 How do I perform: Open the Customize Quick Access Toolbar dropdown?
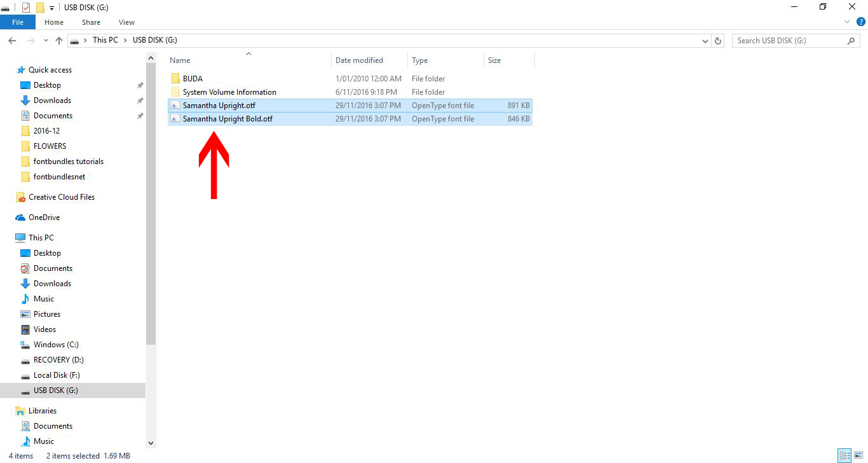click(51, 8)
